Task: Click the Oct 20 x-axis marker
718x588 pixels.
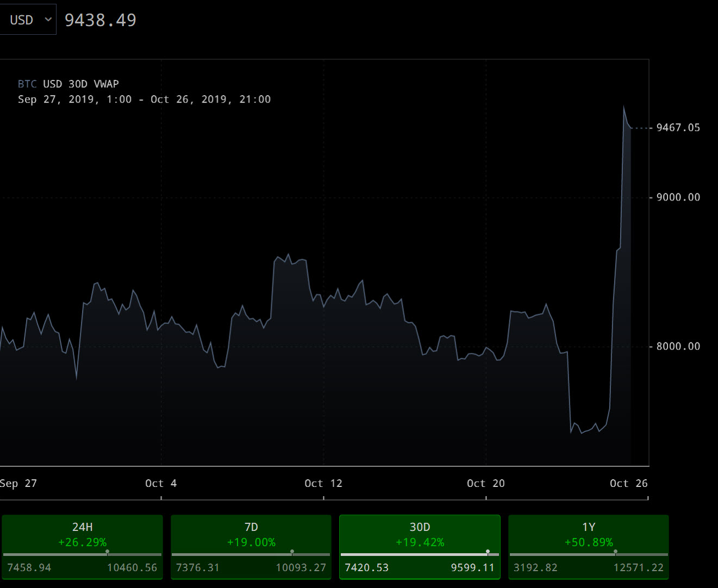Action: (486, 484)
